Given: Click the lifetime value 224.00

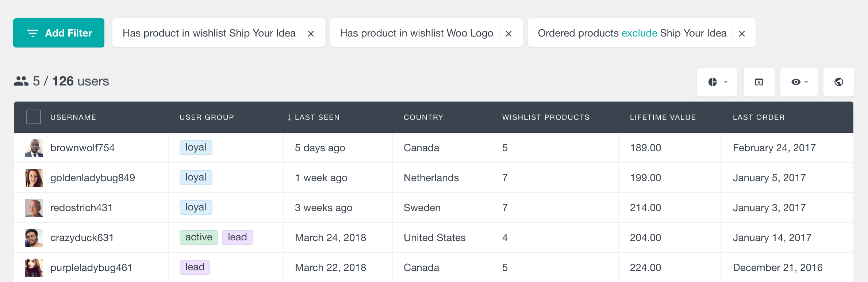Looking at the screenshot, I should 645,268.
